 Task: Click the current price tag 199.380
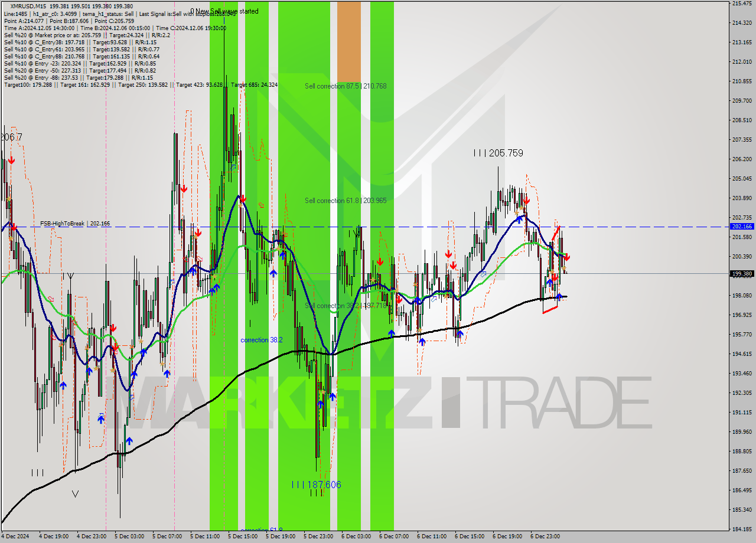[x=742, y=273]
